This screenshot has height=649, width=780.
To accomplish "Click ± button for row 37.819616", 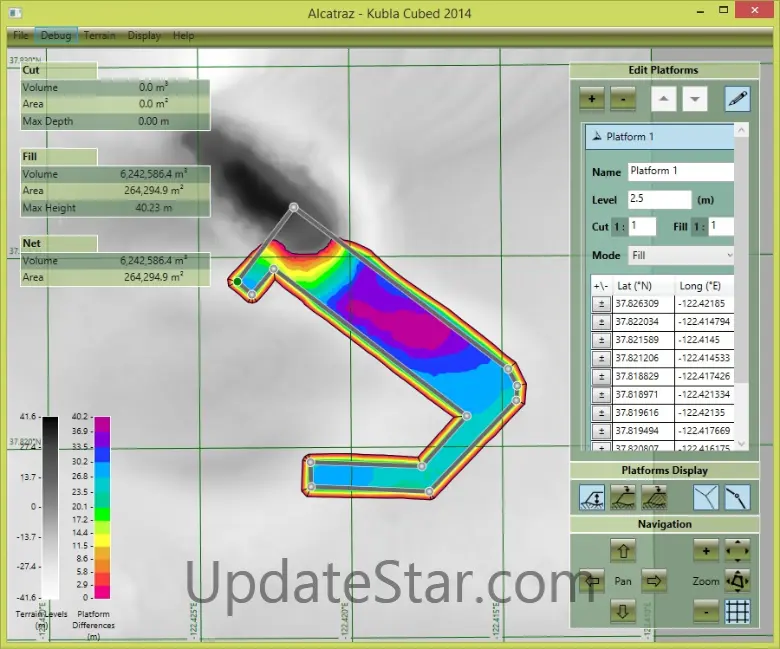I will tap(601, 413).
